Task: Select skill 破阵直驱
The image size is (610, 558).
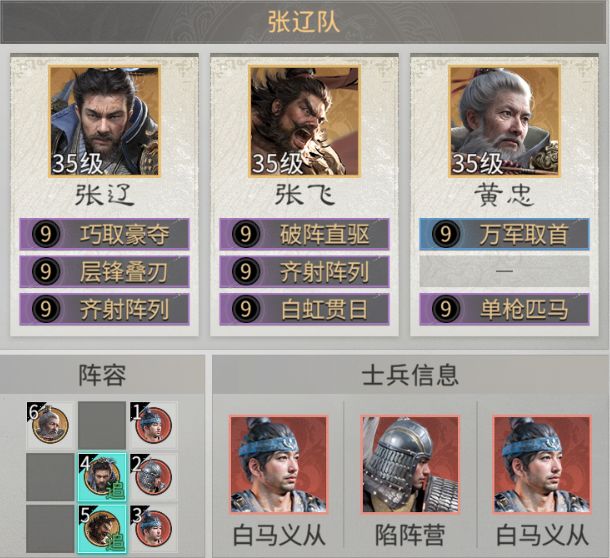Action: coord(304,234)
